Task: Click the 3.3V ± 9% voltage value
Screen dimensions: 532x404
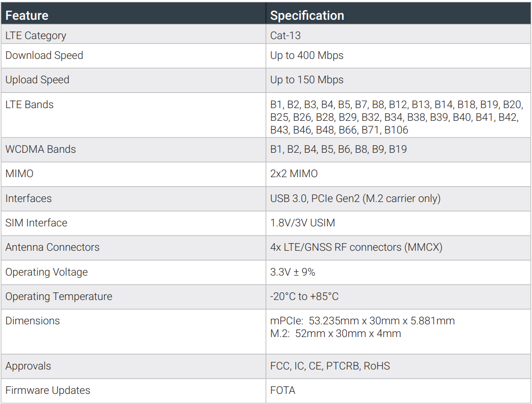Action: coord(293,272)
